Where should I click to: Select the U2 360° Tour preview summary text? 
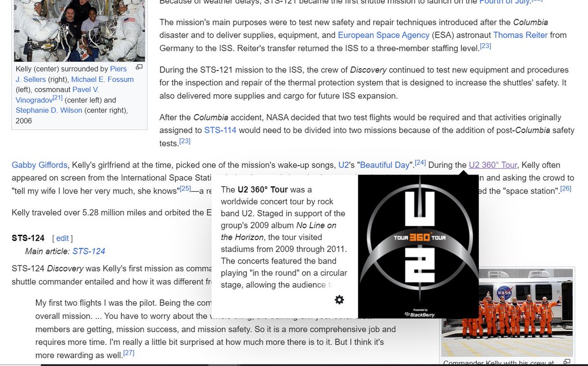tap(285, 237)
